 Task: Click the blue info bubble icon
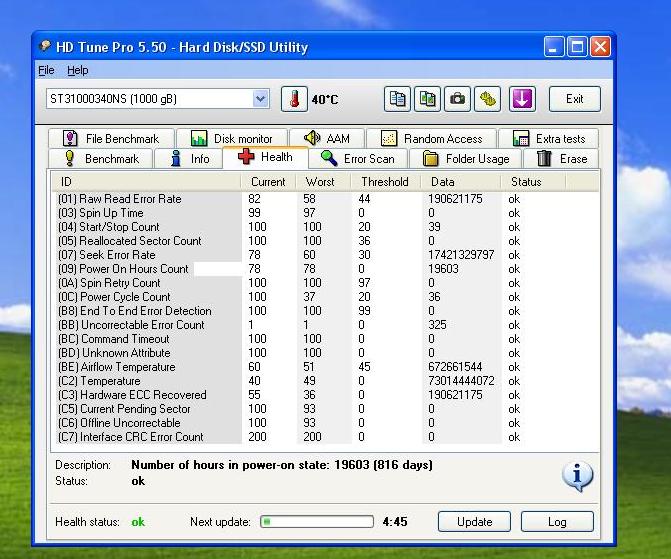coord(577,476)
